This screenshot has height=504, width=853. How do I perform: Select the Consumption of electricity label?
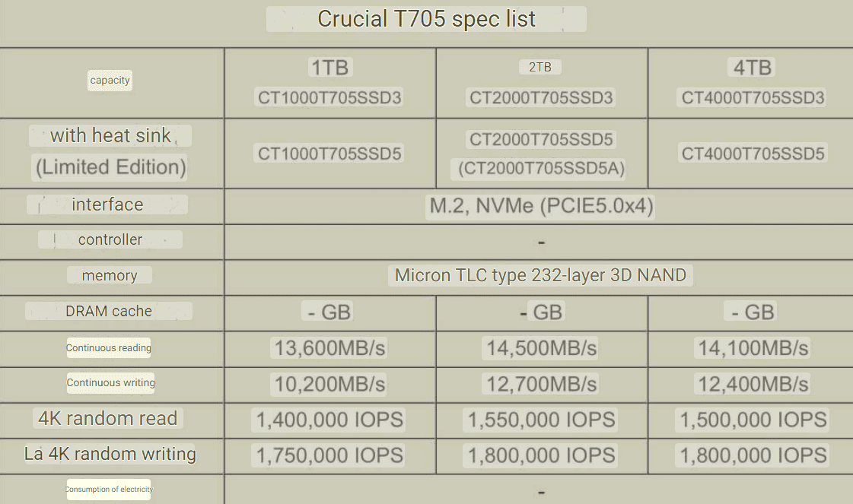[109, 490]
